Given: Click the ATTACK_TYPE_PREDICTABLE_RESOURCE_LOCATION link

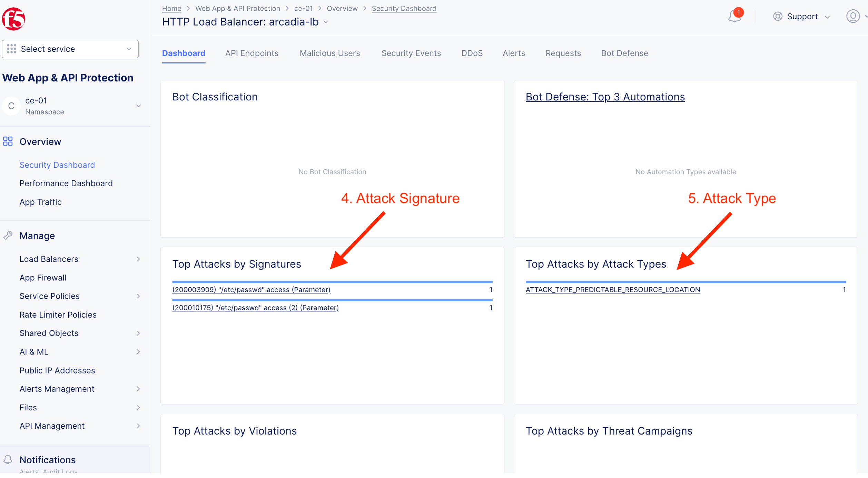Looking at the screenshot, I should coord(613,290).
